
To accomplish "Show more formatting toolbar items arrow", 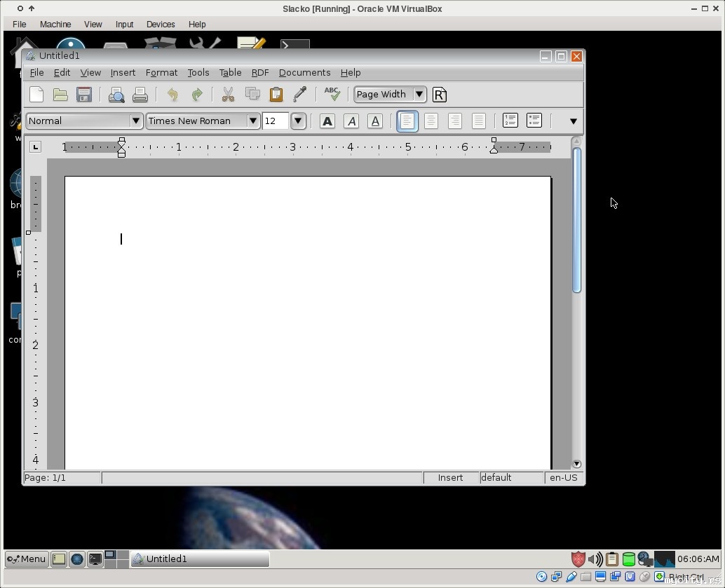I will click(574, 121).
